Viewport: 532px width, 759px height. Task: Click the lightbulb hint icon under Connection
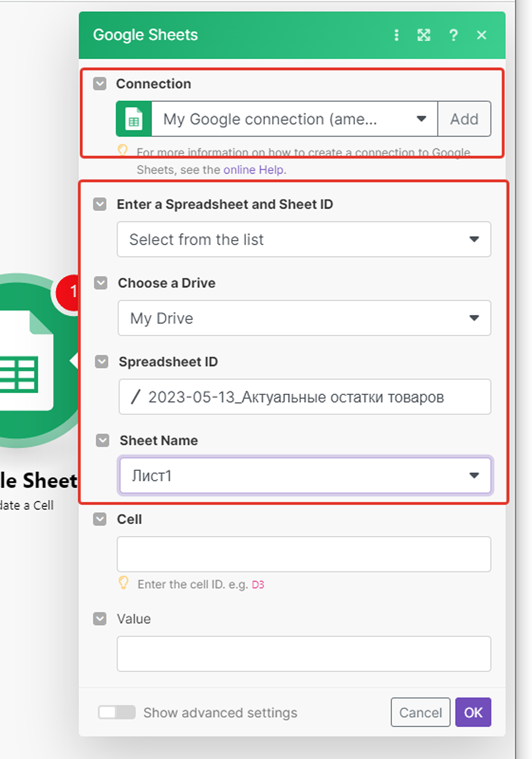point(123,151)
